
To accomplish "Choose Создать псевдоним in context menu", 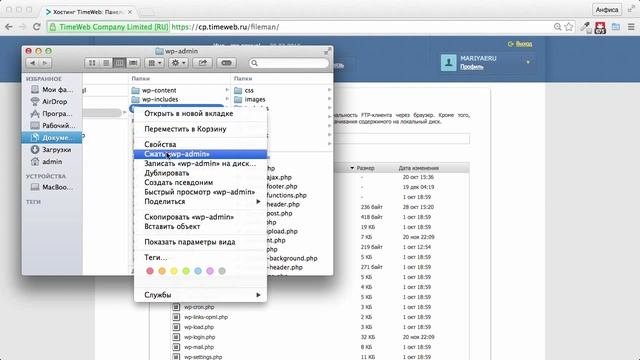I will 200,182.
